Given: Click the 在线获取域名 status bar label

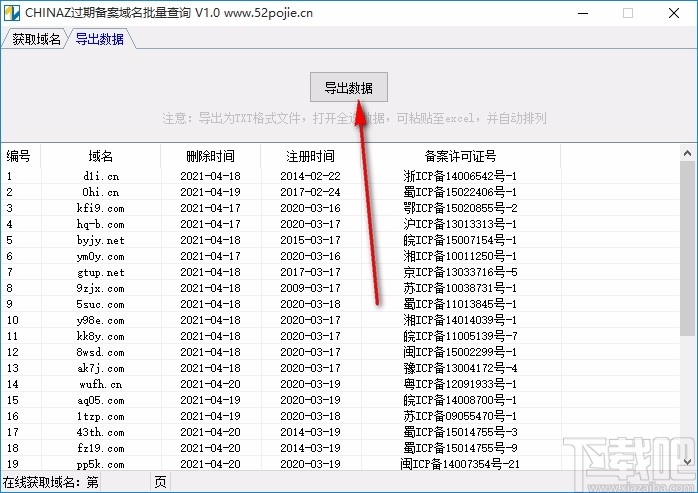Looking at the screenshot, I should [x=51, y=482].
